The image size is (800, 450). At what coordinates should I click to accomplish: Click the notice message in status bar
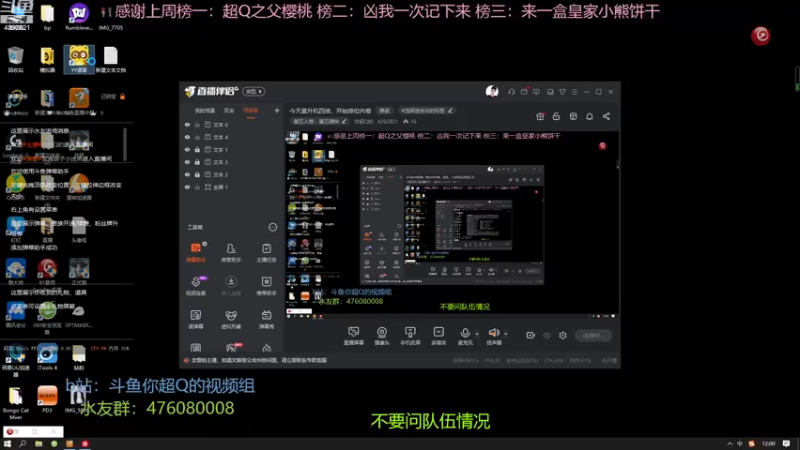click(258, 360)
